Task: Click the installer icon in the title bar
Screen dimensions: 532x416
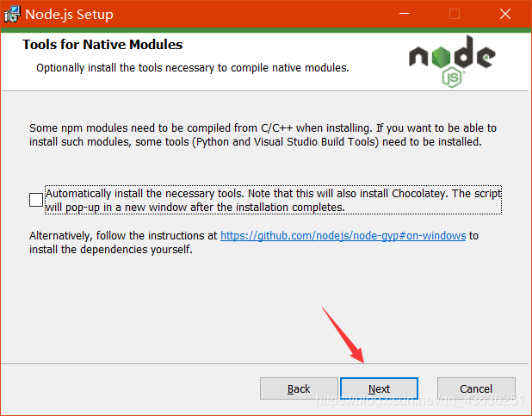Action: click(x=12, y=14)
